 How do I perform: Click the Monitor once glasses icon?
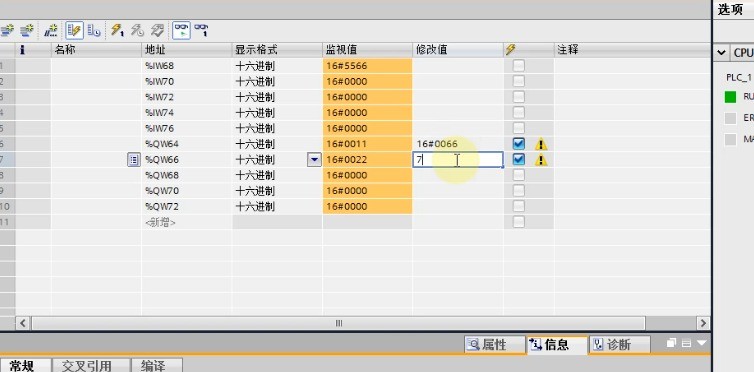(201, 31)
